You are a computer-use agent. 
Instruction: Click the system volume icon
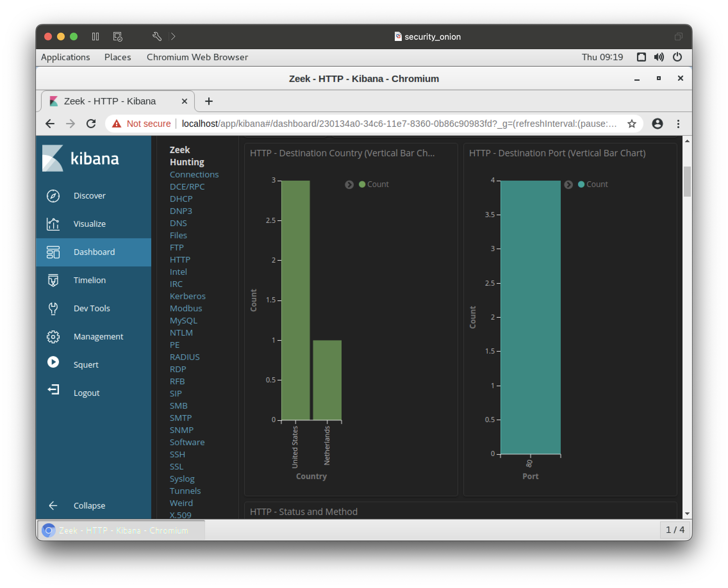pyautogui.click(x=659, y=57)
